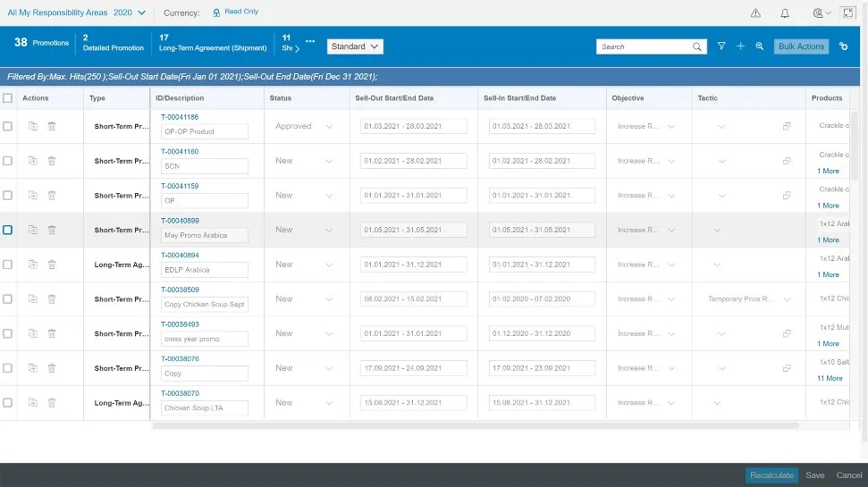Expand the All My Responsibility Areas dropdown
The image size is (868, 487).
(76, 13)
